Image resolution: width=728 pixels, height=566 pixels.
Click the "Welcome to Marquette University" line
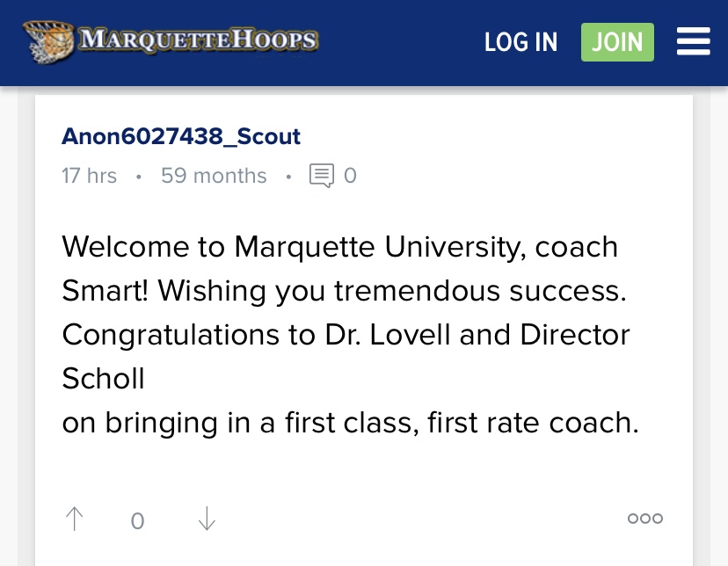pyautogui.click(x=339, y=247)
